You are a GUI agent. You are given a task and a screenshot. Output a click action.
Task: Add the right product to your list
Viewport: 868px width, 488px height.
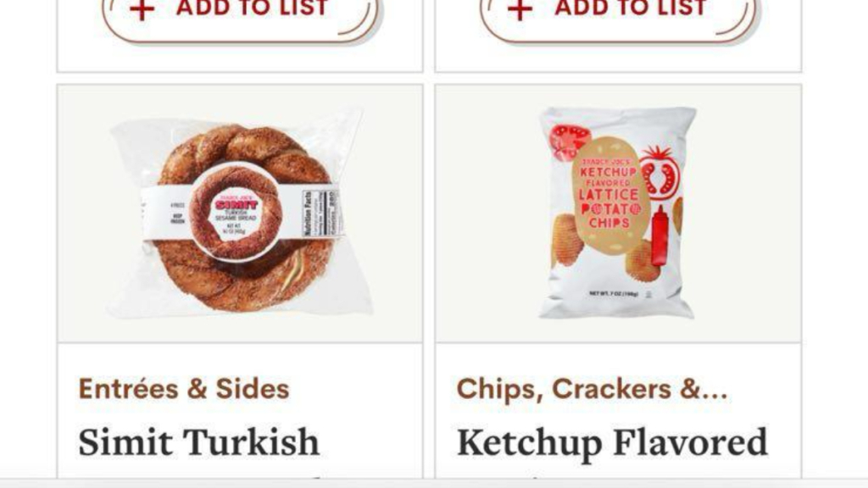tap(617, 14)
